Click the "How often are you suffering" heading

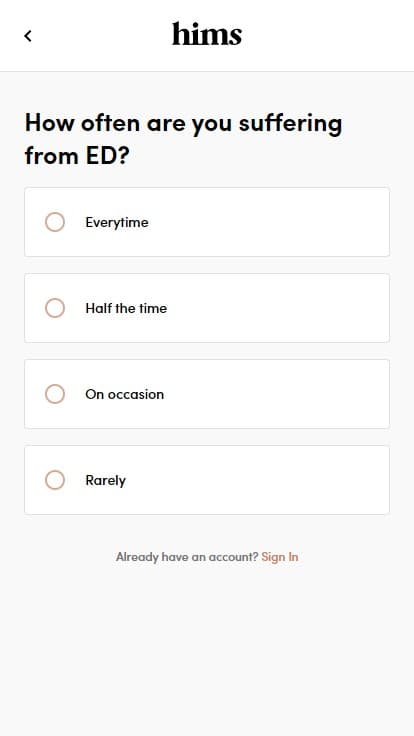pos(184,124)
